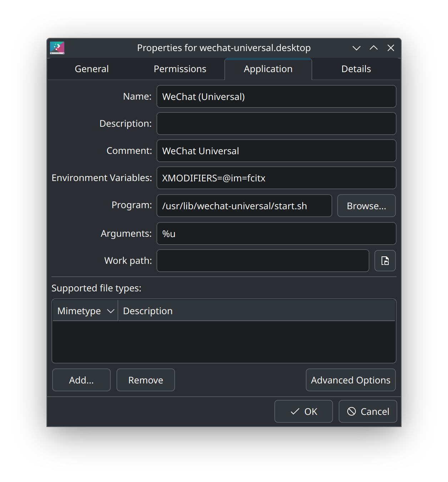The image size is (448, 482).
Task: Click the Comment text field
Action: tap(276, 151)
